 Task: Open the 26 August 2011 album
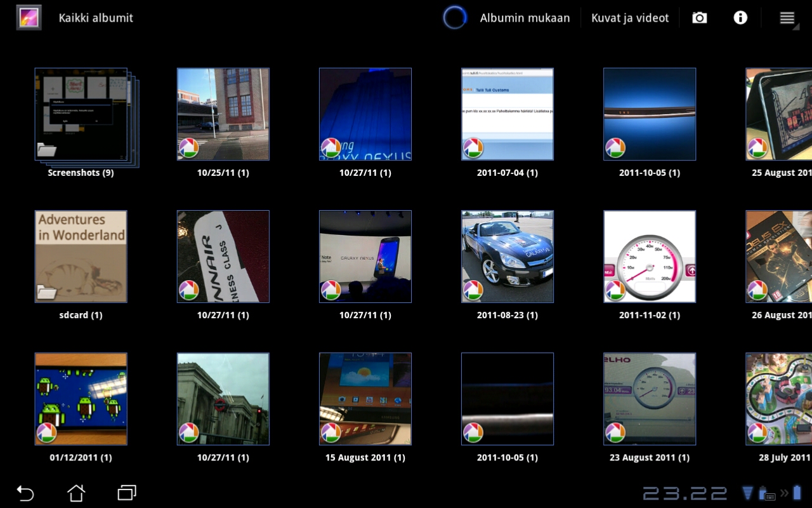[779, 257]
